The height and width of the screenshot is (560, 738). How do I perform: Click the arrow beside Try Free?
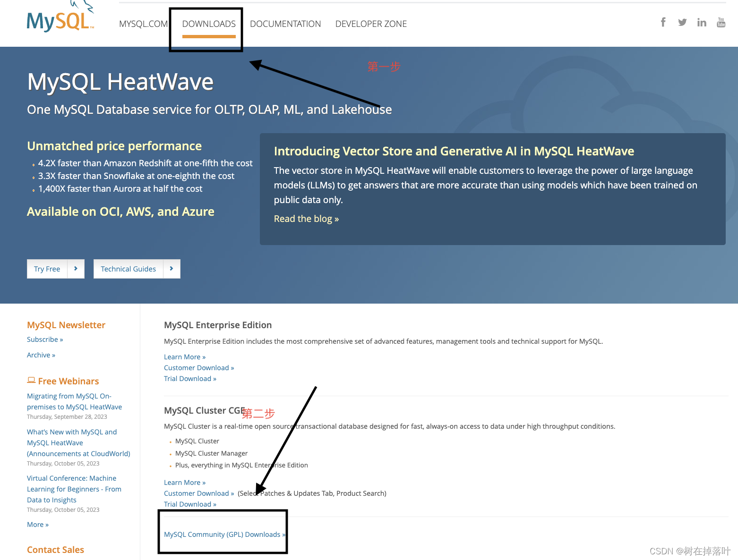76,269
